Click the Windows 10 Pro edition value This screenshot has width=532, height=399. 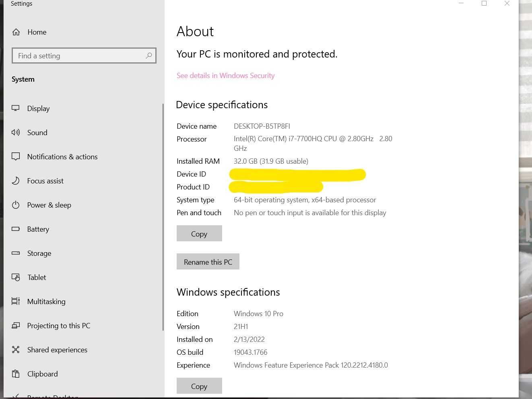(x=258, y=313)
